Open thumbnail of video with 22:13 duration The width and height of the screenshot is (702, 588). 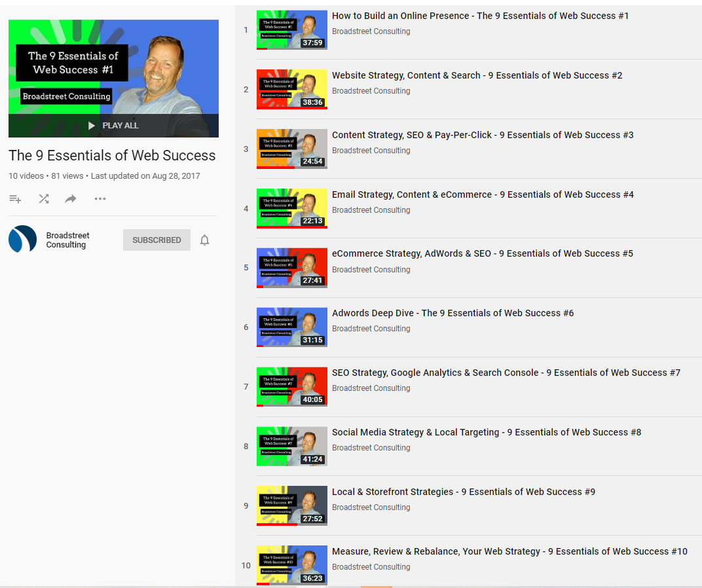[x=292, y=209]
